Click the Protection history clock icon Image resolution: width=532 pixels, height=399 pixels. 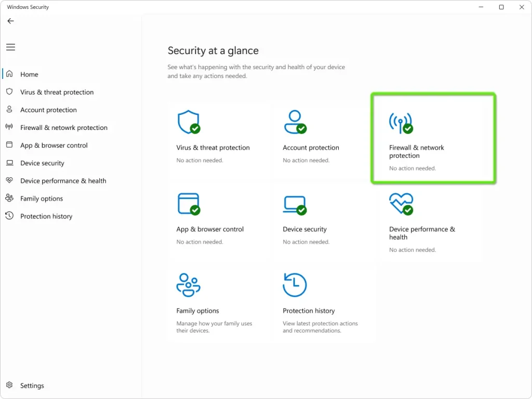click(295, 284)
